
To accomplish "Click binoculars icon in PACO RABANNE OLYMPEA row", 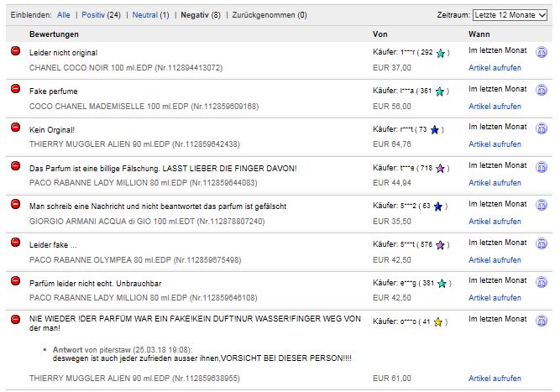I will tap(542, 243).
